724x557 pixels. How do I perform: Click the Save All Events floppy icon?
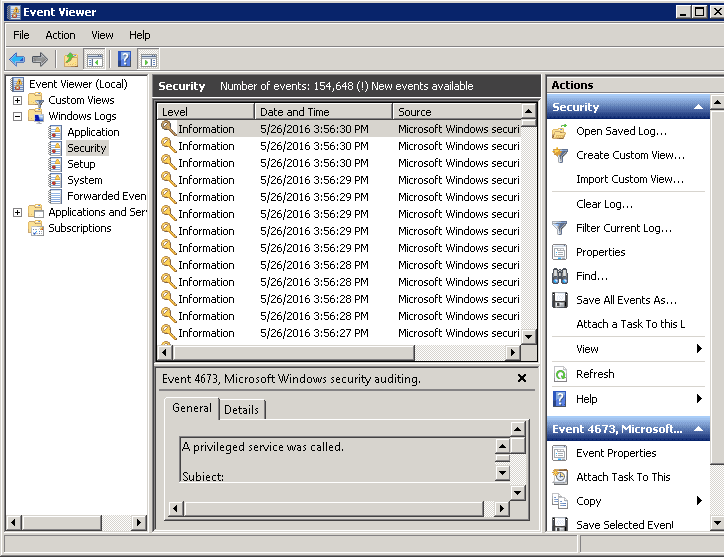tap(560, 300)
